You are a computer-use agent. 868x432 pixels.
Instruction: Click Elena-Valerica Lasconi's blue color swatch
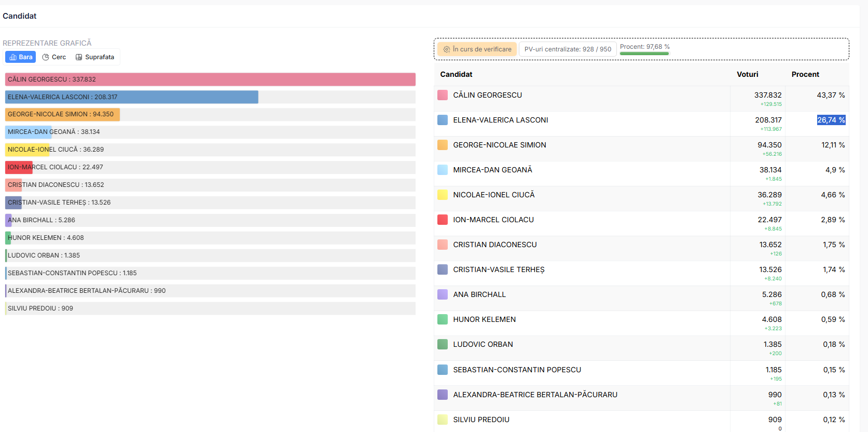tap(443, 120)
